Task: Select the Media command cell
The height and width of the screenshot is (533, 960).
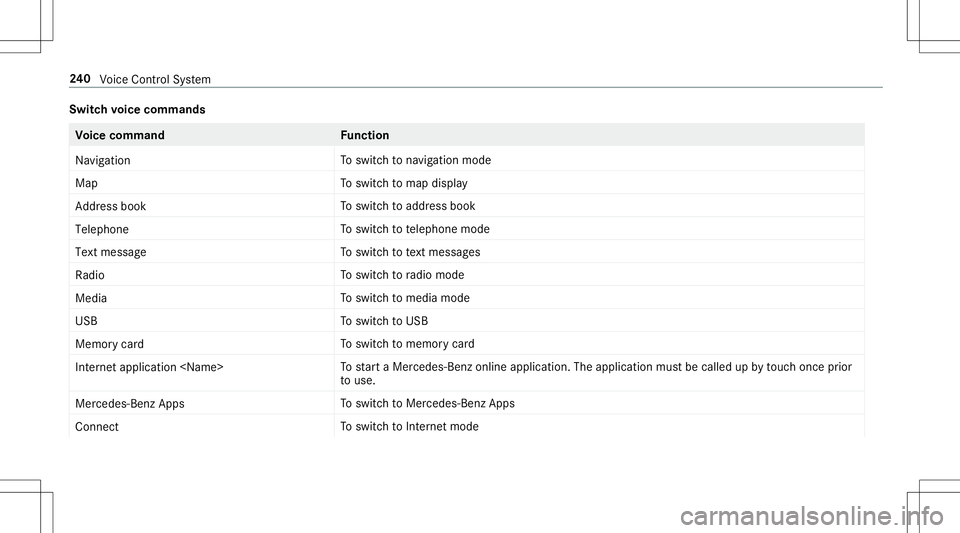Action: [x=91, y=298]
